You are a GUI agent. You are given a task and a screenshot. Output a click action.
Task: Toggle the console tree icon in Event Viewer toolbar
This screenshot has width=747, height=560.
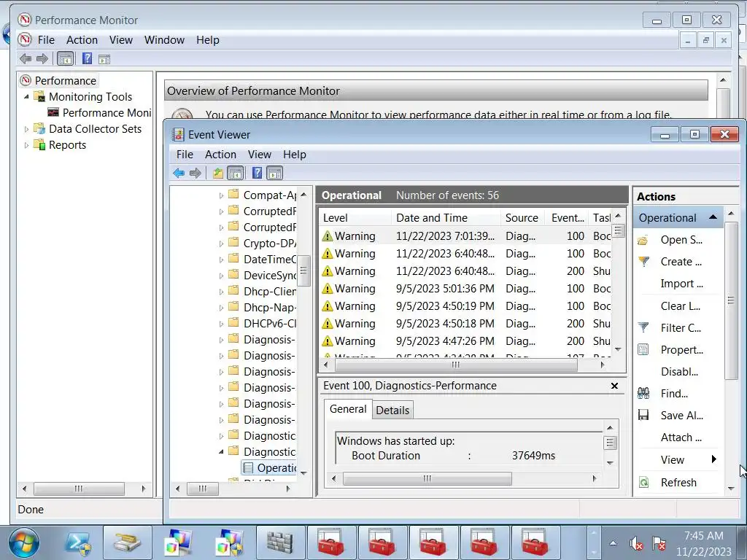pos(236,173)
